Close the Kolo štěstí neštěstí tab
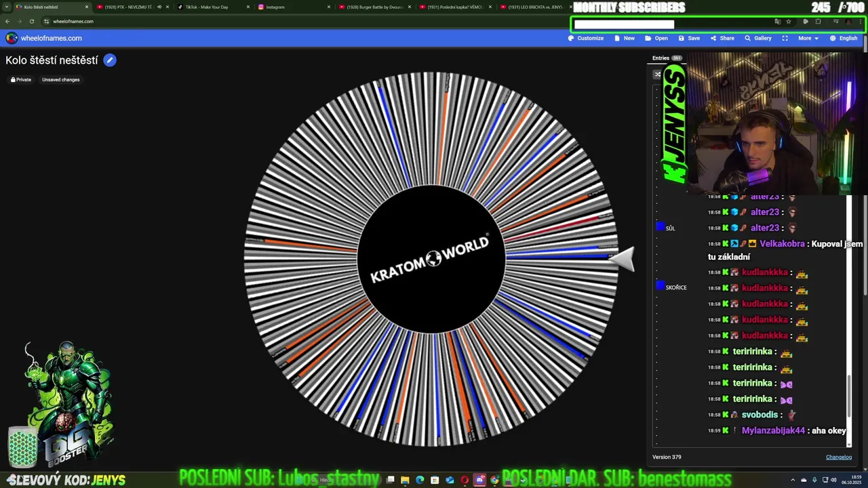Screen dimensions: 868x488 (x=87, y=7)
